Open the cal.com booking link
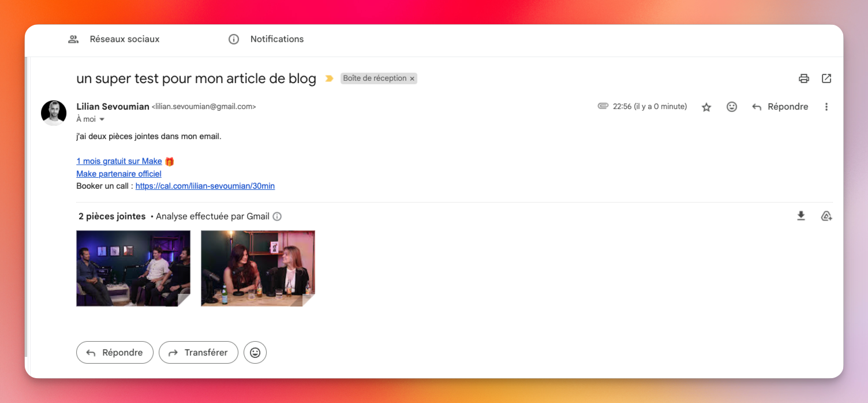The width and height of the screenshot is (868, 403). [x=205, y=186]
